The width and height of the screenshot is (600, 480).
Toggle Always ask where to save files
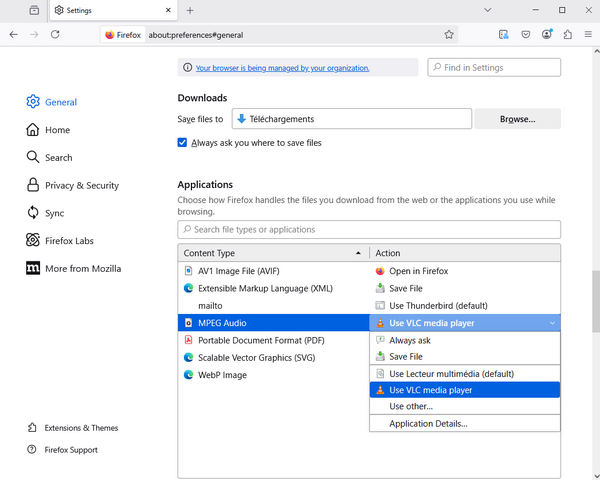182,142
